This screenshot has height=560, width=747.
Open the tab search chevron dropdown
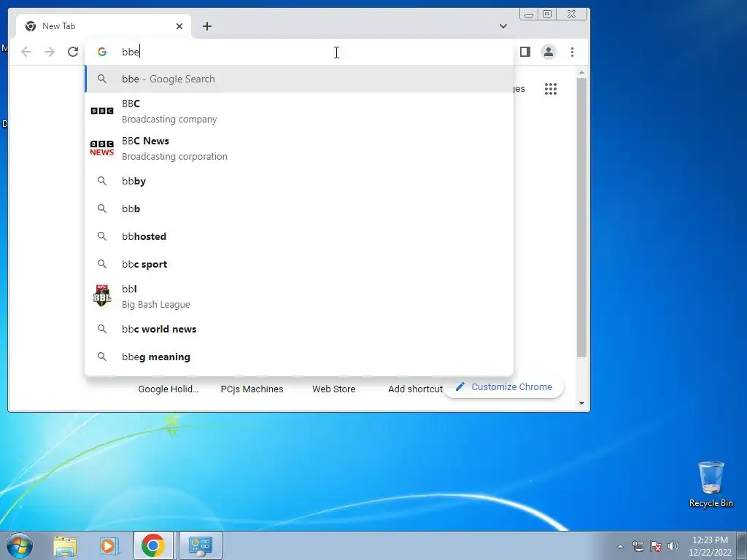click(x=503, y=26)
